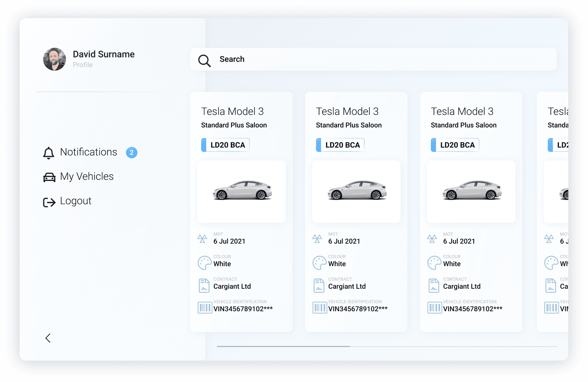The height and width of the screenshot is (382, 588).
Task: Click the David Surname user name
Action: click(104, 54)
